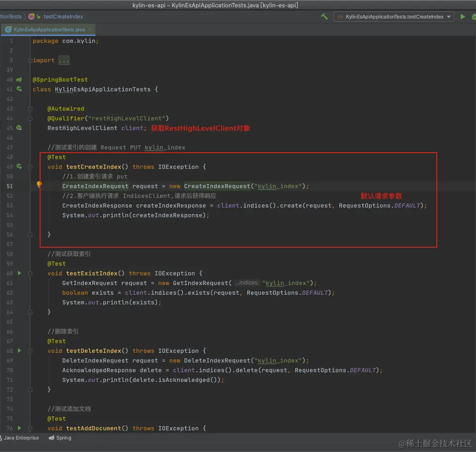This screenshot has height=452, width=476.
Task: Collapse testDeleteIndex method fold at line 68
Action: pos(30,351)
